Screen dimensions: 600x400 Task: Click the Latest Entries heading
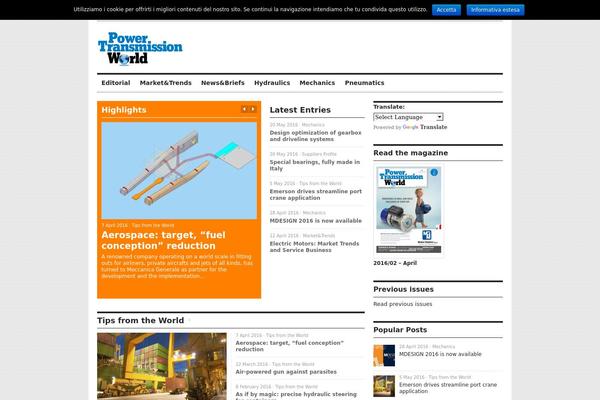coord(300,110)
